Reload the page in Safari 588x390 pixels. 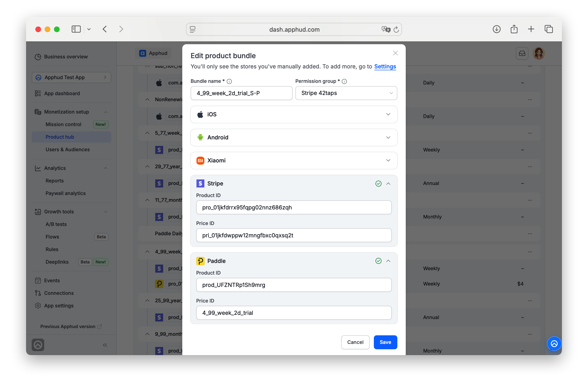point(396,29)
